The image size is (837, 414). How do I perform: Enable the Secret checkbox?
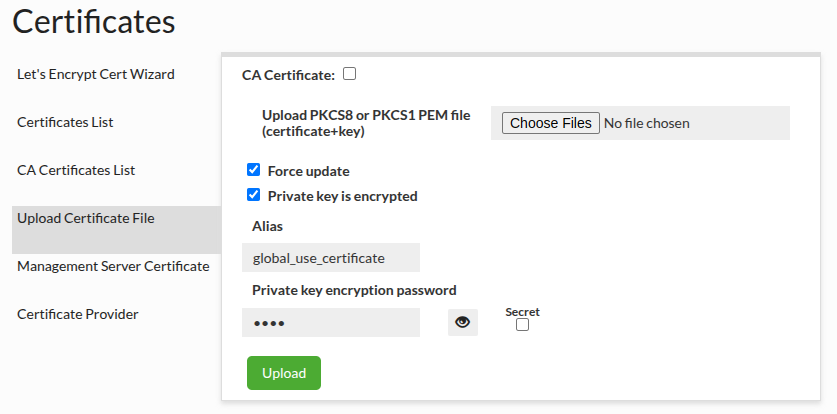[x=523, y=324]
